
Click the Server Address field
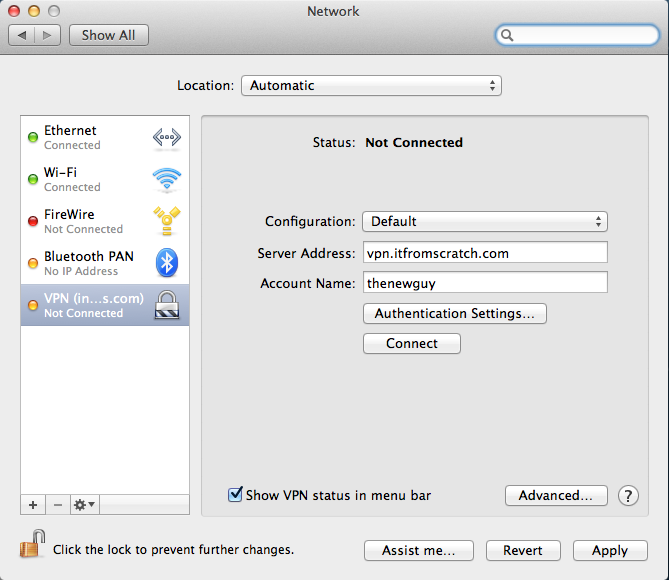(485, 253)
